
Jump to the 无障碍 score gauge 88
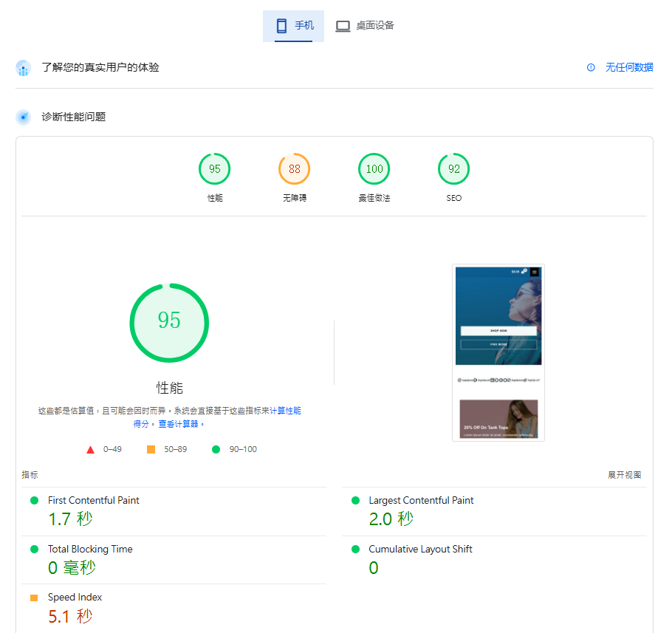[x=294, y=169]
